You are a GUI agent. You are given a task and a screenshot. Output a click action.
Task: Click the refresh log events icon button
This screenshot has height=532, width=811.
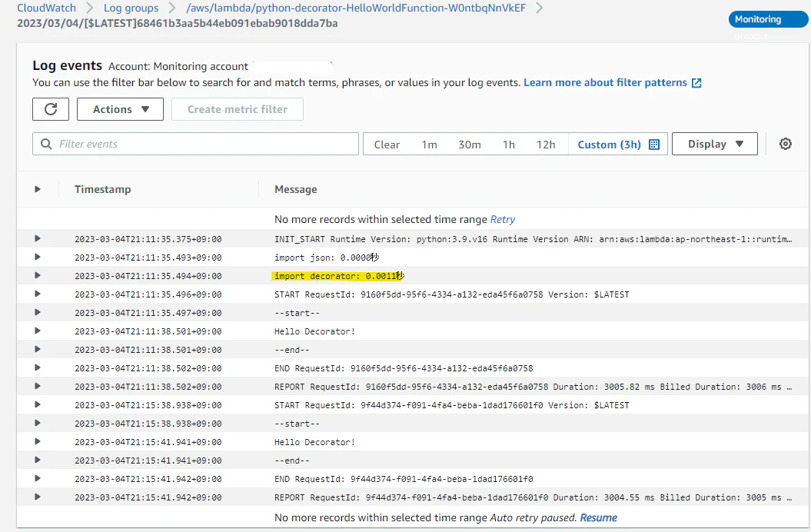(x=51, y=109)
